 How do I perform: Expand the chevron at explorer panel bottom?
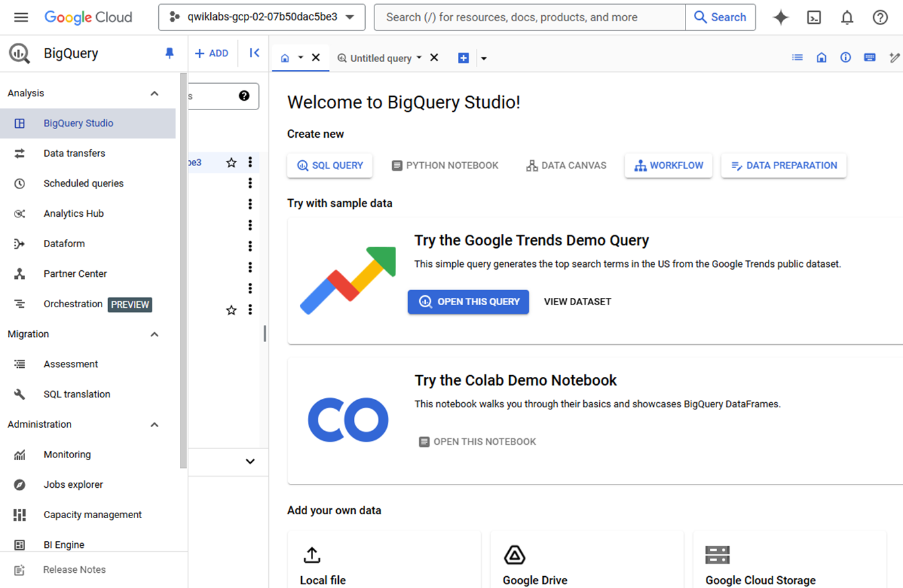(250, 461)
